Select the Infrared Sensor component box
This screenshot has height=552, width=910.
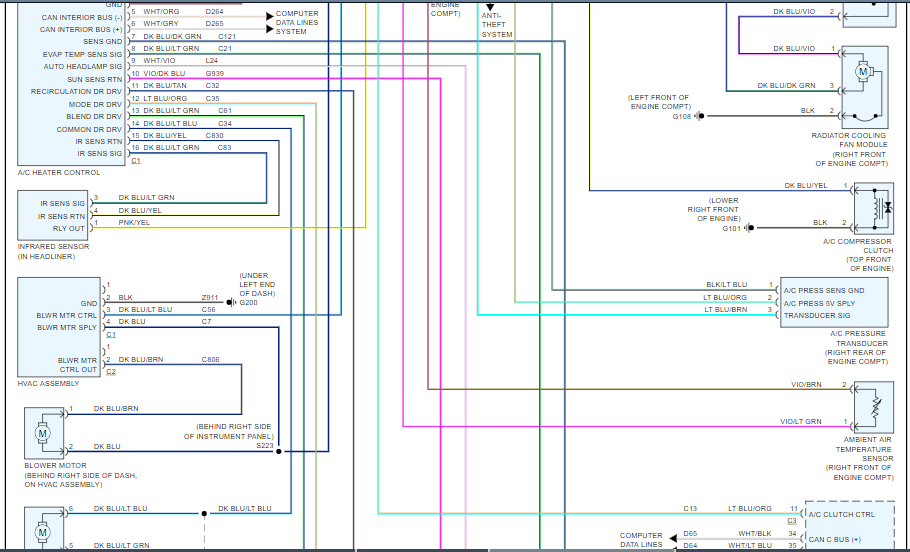coord(53,215)
